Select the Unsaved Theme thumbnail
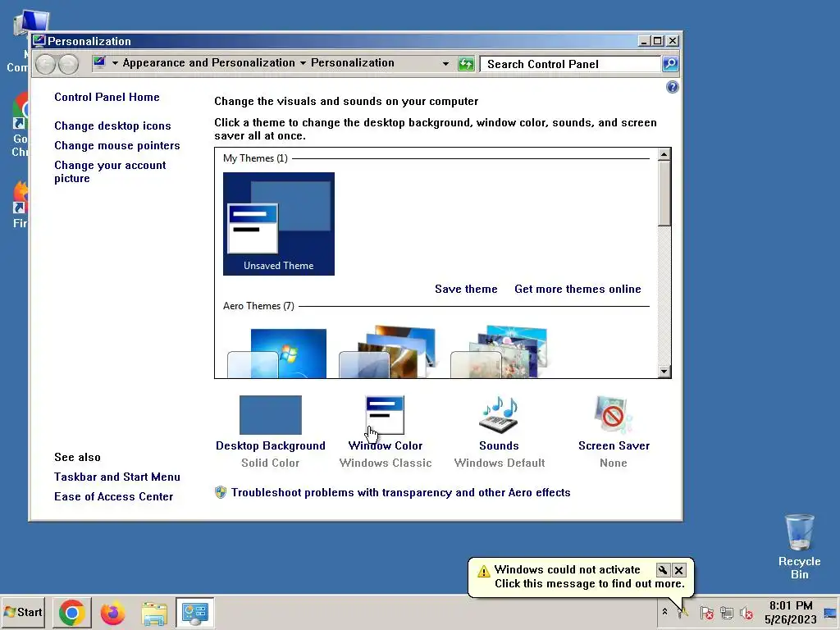840x630 pixels. click(x=279, y=224)
